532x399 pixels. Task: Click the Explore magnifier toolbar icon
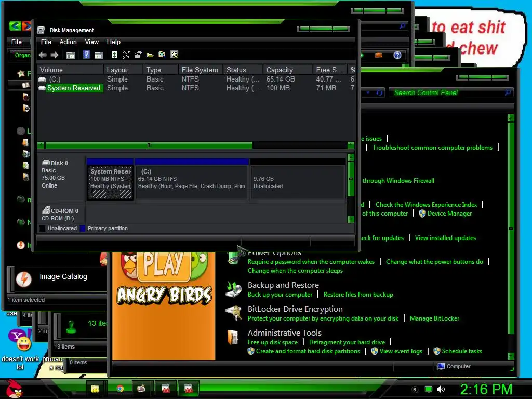[x=162, y=55]
